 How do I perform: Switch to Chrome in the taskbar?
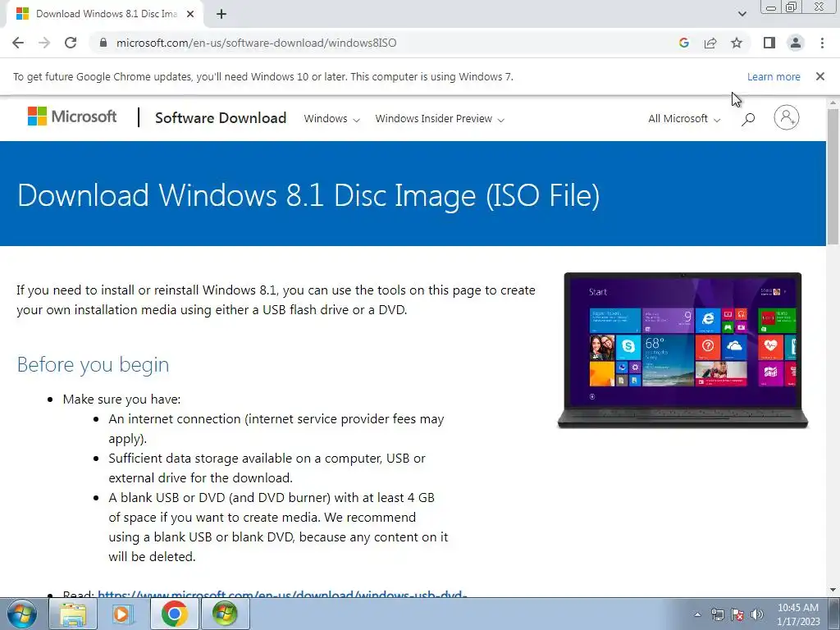(x=174, y=614)
